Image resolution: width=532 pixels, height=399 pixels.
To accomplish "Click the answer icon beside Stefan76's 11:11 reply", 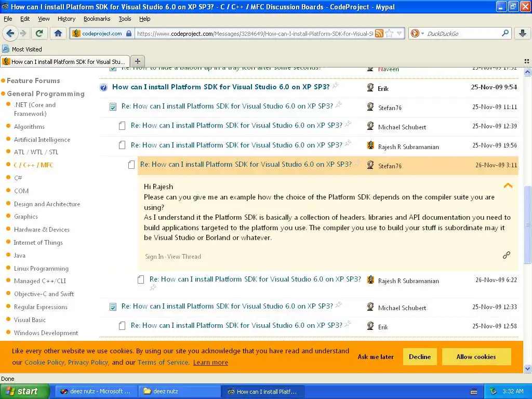I will [113, 107].
